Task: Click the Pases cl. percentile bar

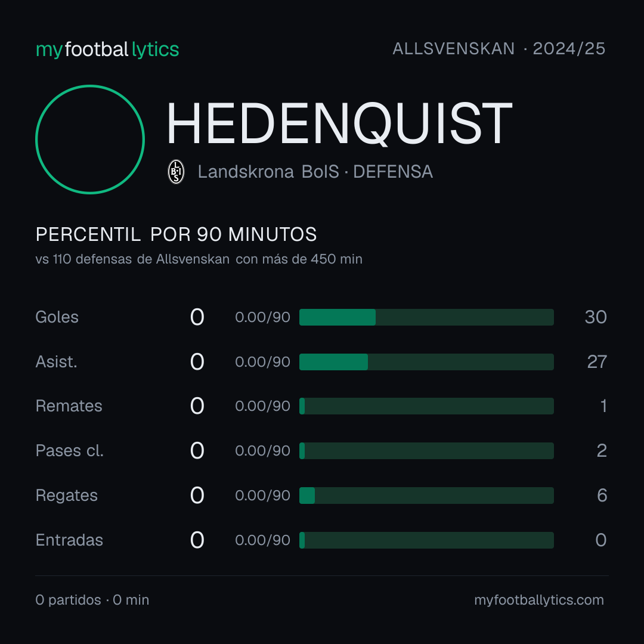Action: [426, 451]
